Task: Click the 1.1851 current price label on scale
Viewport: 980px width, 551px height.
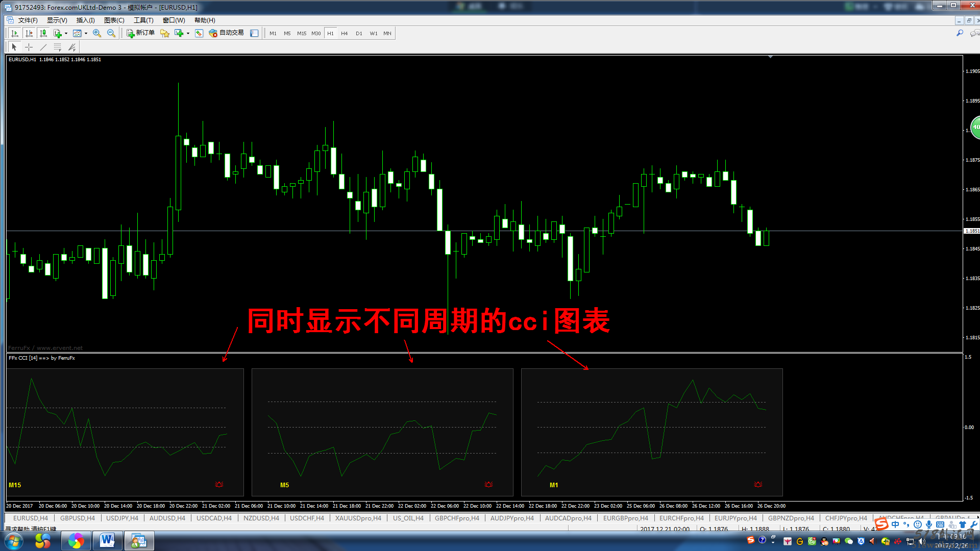Action: (971, 231)
